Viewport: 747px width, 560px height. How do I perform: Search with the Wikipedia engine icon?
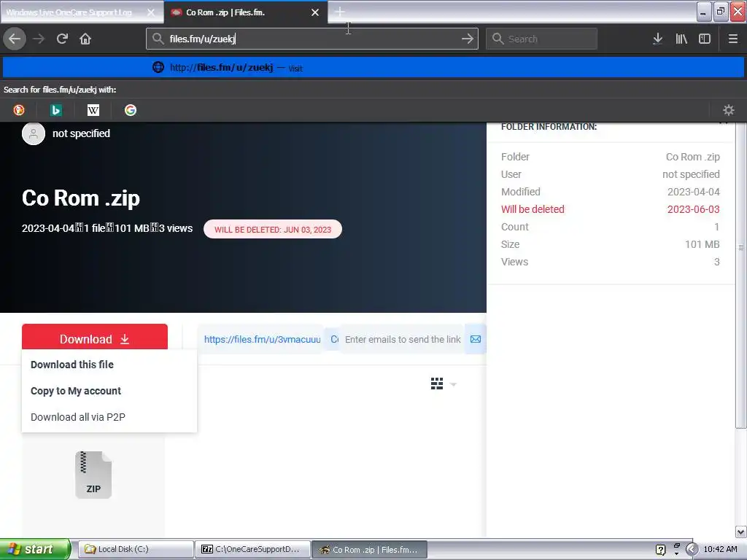point(93,111)
